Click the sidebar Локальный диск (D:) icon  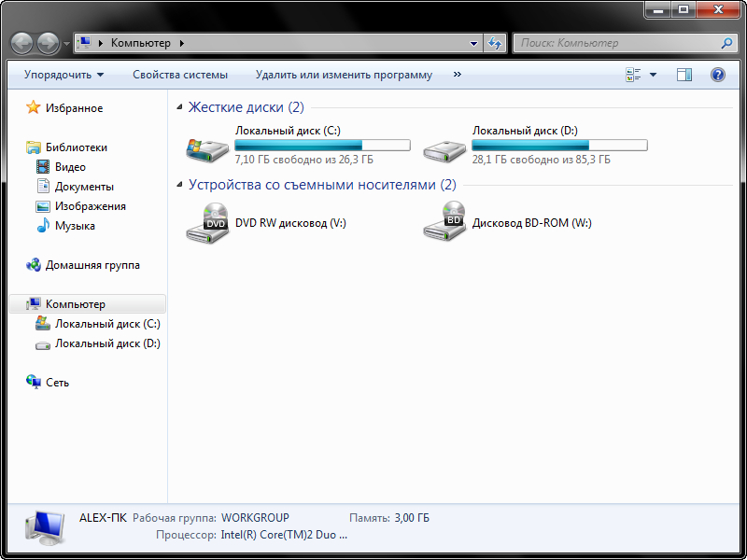pyautogui.click(x=43, y=344)
